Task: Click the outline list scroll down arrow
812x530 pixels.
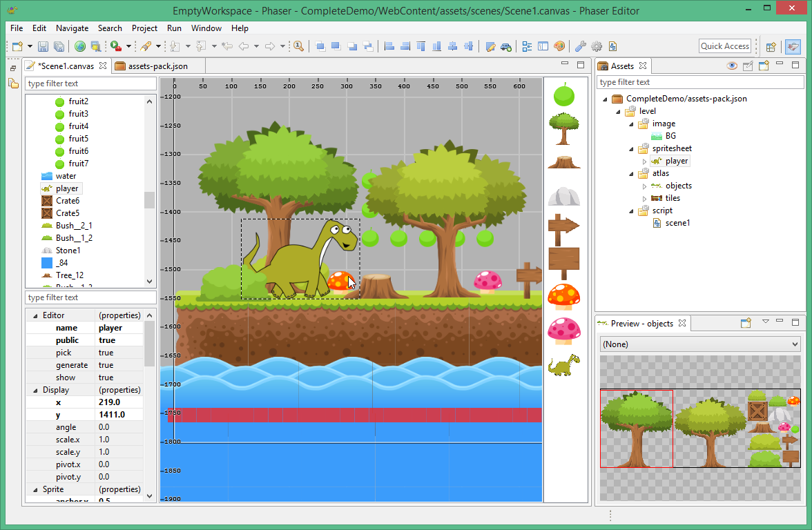Action: (x=150, y=282)
